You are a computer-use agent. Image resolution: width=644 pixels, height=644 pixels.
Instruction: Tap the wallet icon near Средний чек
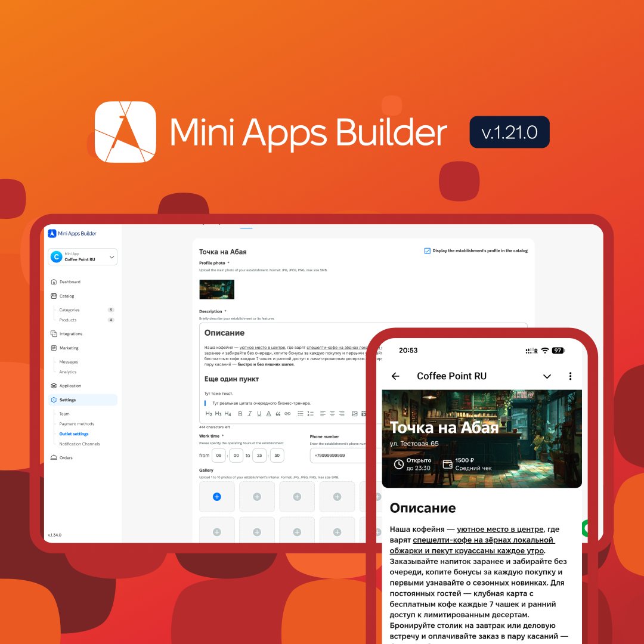(x=447, y=464)
